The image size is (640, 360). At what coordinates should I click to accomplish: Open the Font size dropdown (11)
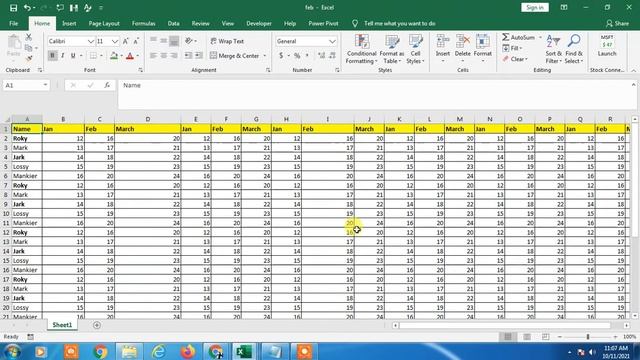tap(115, 41)
